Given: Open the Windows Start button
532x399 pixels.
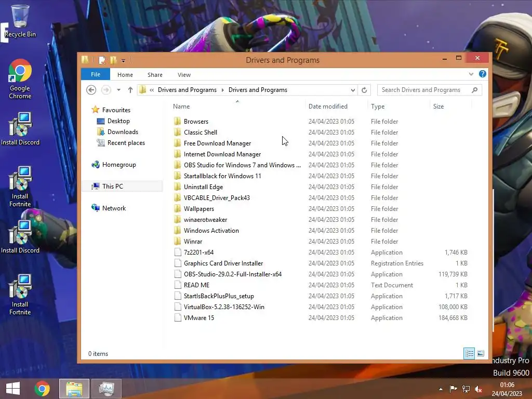Looking at the screenshot, I should coord(13,389).
